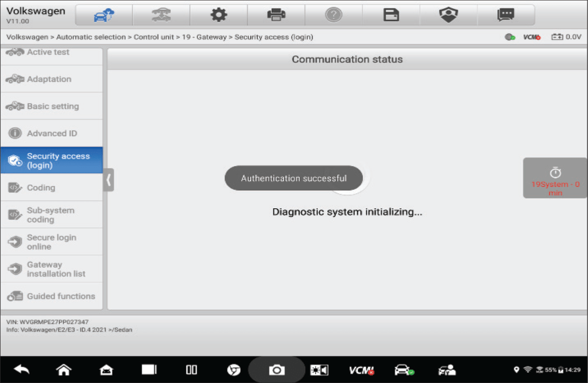Click Diagnostic system initializing text

[347, 212]
